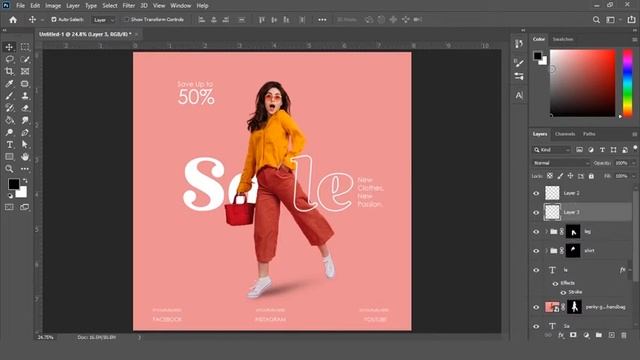Select the Zoom tool in the toolbox
The height and width of the screenshot is (360, 640).
(x=9, y=169)
